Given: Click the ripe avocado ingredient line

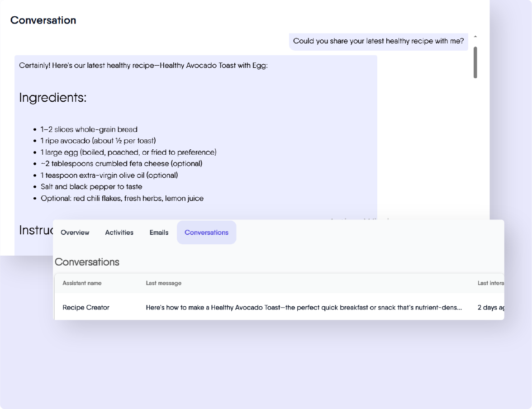Looking at the screenshot, I should [x=98, y=141].
